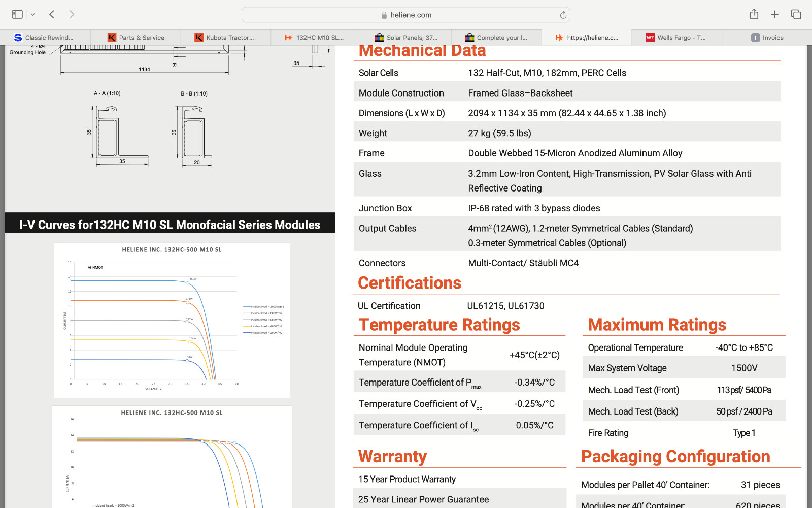Open the sidebar tab group dropdown chevron

click(32, 15)
